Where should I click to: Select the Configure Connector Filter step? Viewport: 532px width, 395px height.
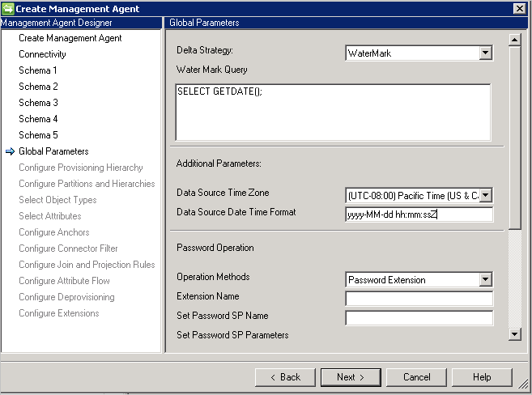68,248
